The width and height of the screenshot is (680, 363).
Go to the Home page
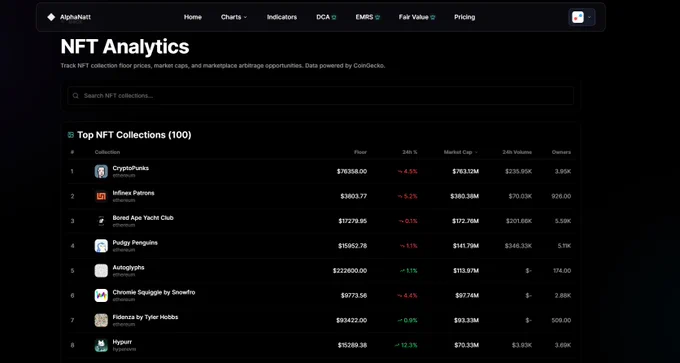[x=193, y=17]
